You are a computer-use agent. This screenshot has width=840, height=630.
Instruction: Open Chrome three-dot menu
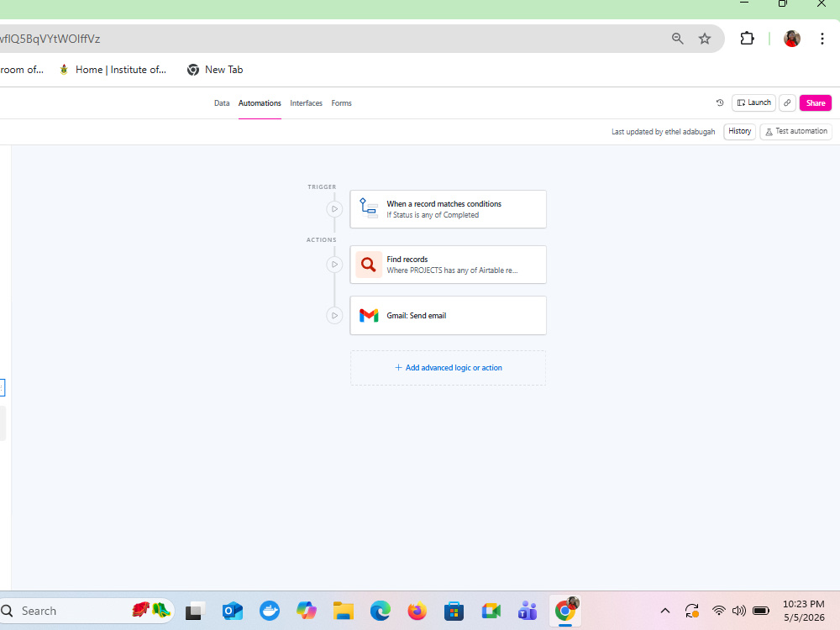coord(822,39)
